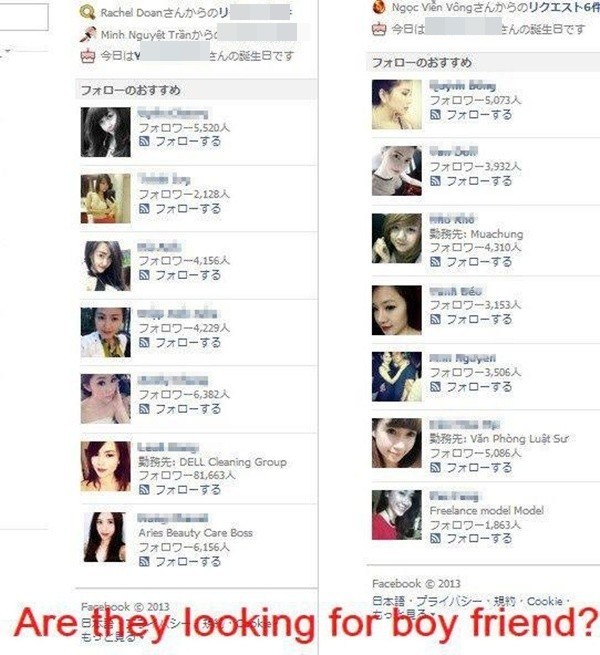Click follow icon for the 2,128 followers profile
The image size is (600, 655).
144,208
